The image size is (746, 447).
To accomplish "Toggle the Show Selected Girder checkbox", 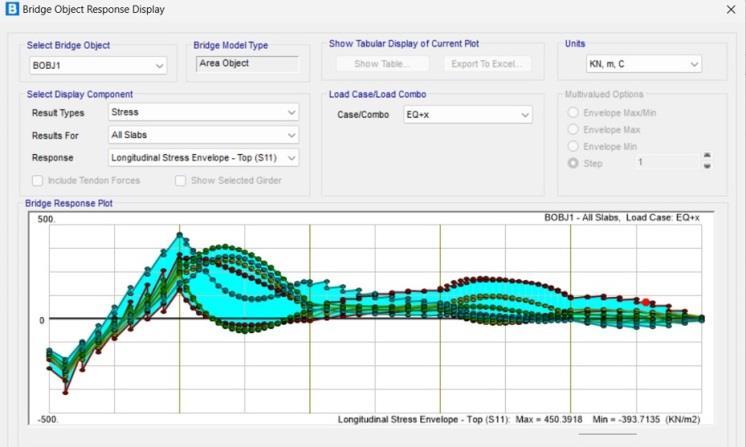I will 180,181.
